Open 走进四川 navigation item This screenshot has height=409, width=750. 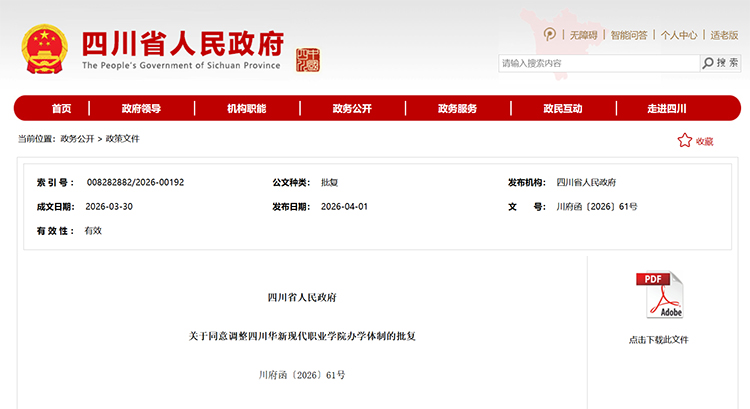[667, 109]
